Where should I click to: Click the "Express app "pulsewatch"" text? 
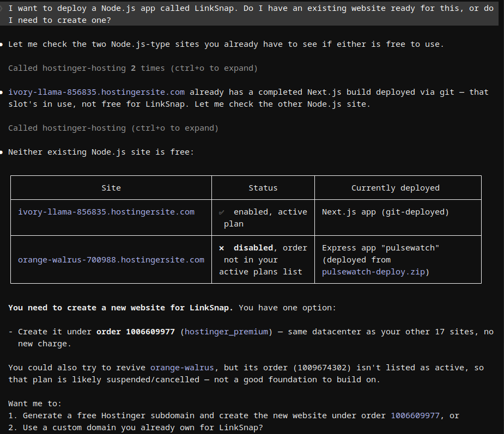point(380,248)
